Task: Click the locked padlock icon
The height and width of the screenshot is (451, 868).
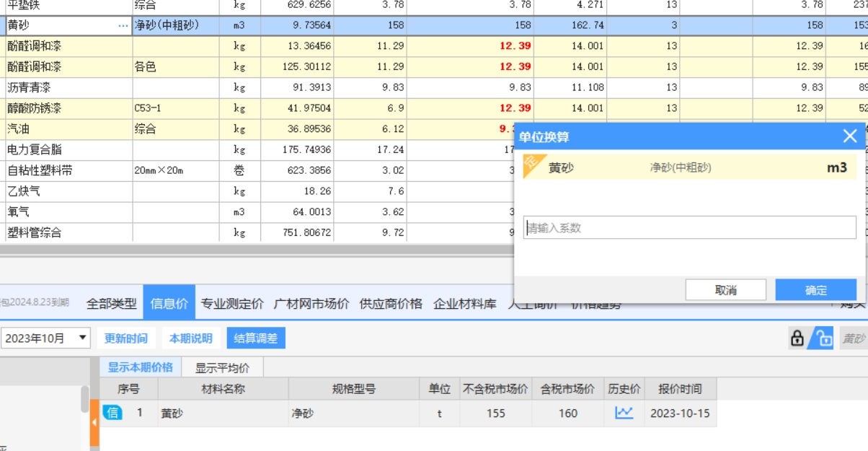Action: pos(797,338)
